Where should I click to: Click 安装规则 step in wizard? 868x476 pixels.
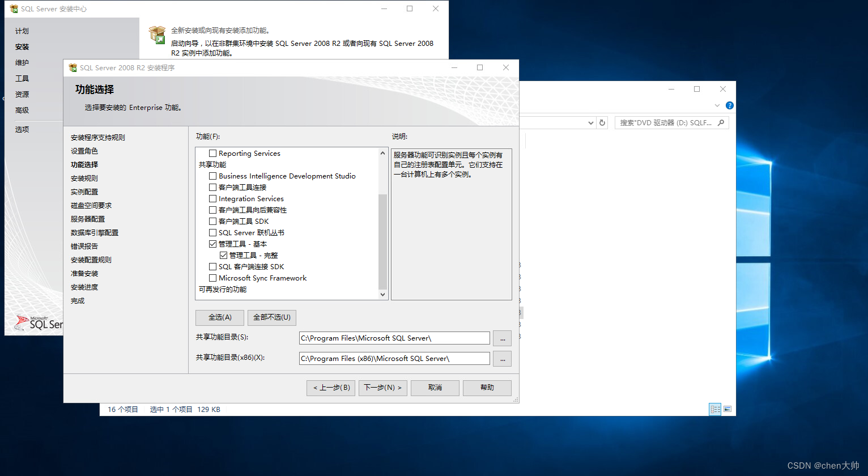(x=84, y=178)
